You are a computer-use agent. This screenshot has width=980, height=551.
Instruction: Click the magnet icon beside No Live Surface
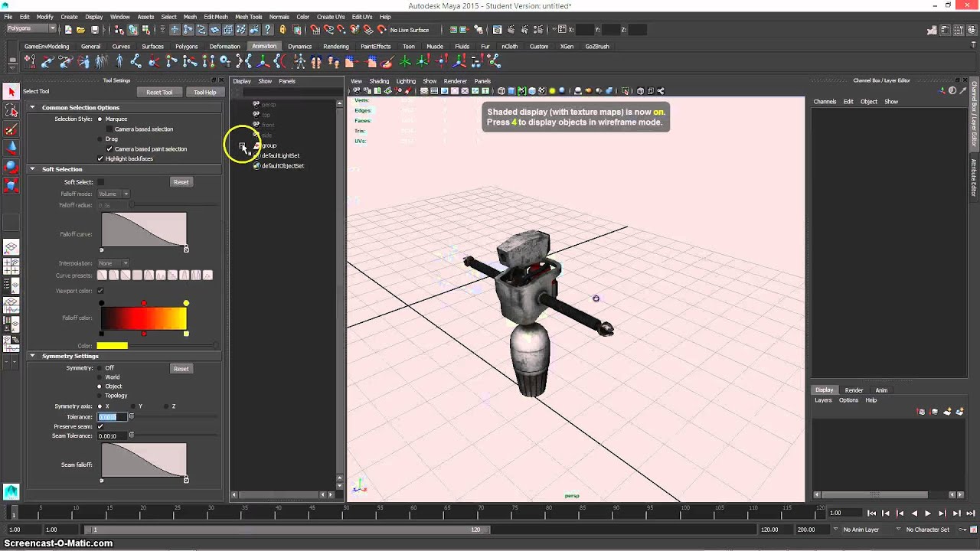tap(381, 30)
